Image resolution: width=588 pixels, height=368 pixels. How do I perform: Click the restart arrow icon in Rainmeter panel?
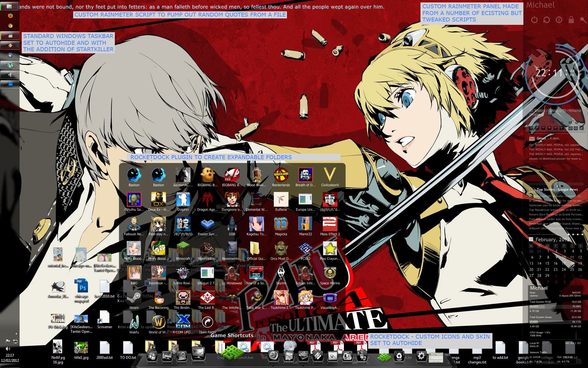click(x=546, y=20)
